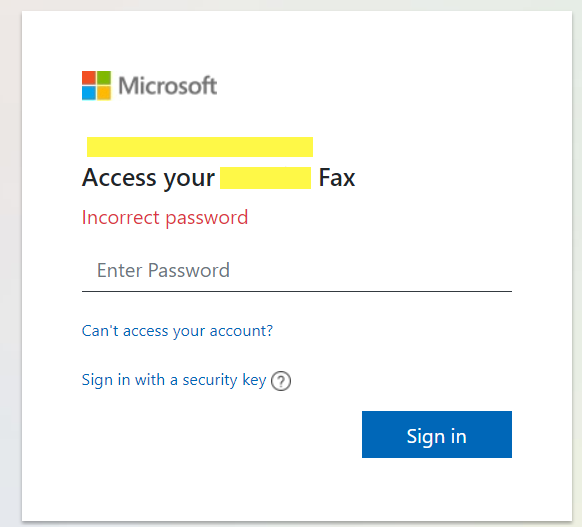
Task: Click the word "Fax" in heading
Action: [337, 177]
